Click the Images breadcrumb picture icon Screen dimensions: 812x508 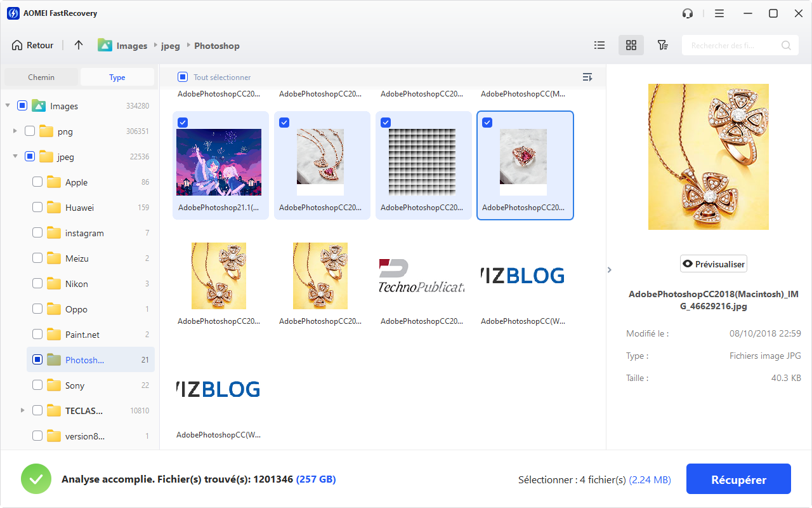coord(105,45)
